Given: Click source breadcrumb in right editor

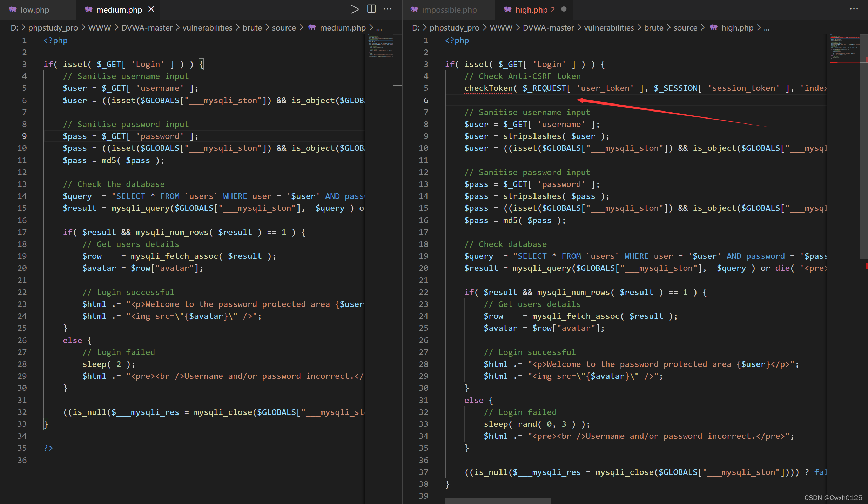Looking at the screenshot, I should 685,28.
